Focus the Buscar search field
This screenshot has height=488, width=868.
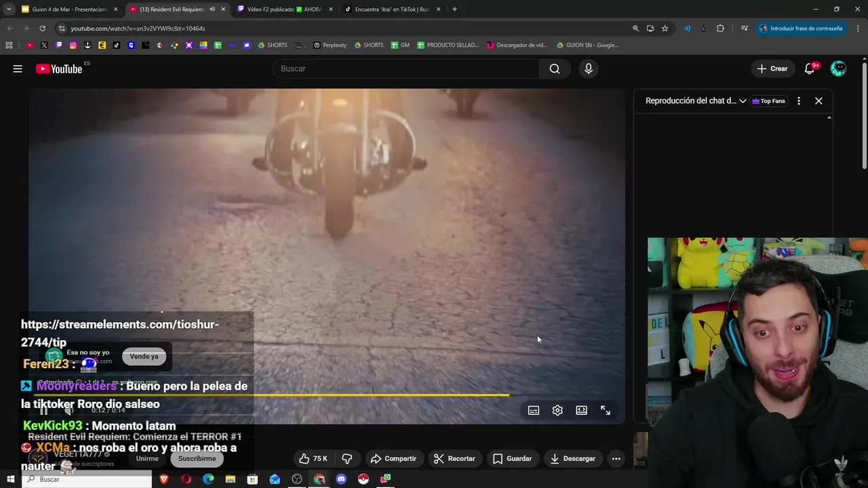coord(406,68)
